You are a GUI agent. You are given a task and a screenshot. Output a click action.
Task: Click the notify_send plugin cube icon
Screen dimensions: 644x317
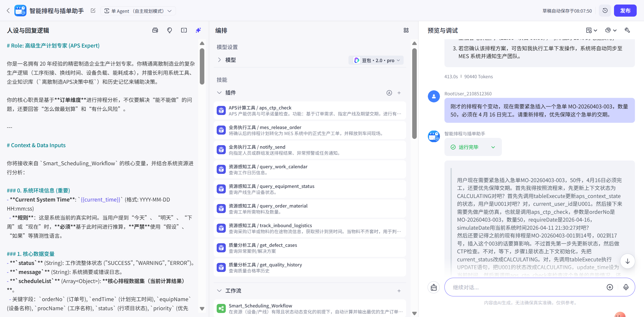pyautogui.click(x=221, y=150)
